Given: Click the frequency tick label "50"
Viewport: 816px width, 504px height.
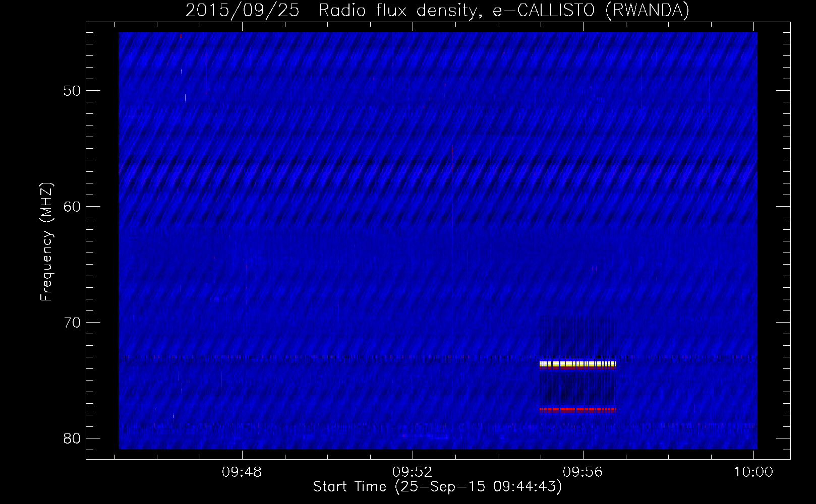Looking at the screenshot, I should [72, 91].
